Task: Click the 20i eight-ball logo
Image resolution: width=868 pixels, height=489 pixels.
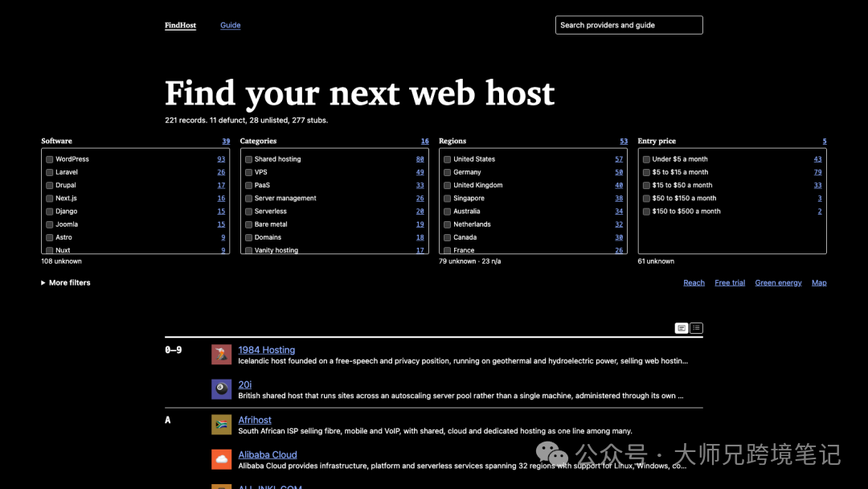Action: 222,389
